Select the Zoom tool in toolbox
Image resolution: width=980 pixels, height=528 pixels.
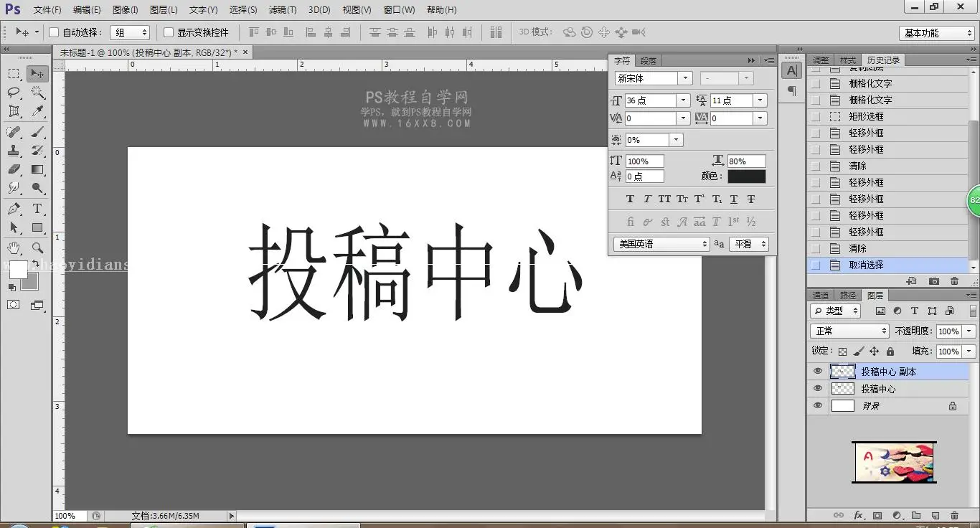point(37,248)
